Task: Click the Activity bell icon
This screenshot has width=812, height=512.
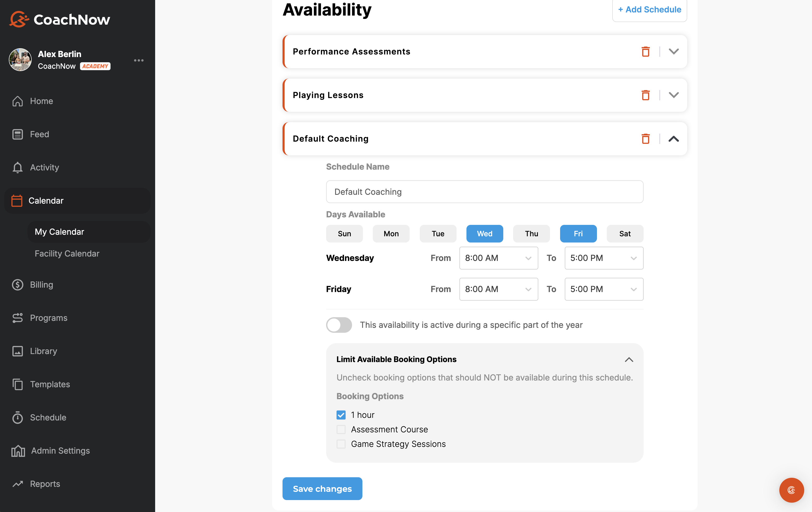Action: (x=18, y=167)
